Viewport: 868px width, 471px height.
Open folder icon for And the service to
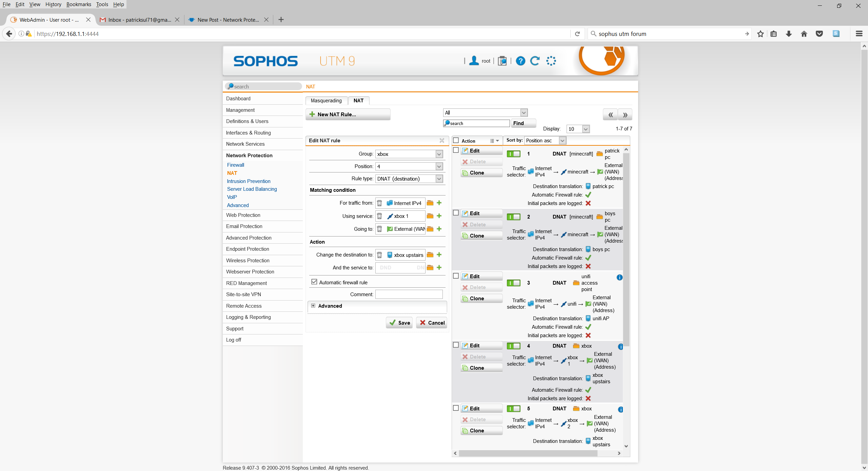coord(430,268)
